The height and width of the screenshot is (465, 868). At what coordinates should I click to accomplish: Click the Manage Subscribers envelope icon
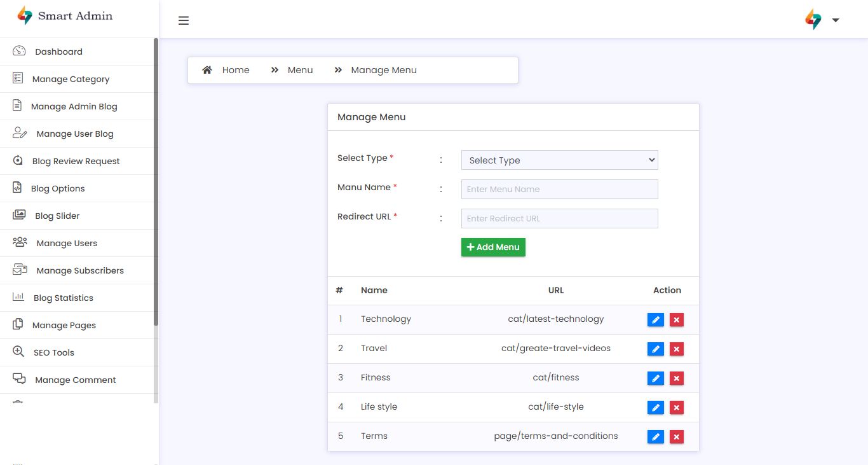click(x=20, y=270)
